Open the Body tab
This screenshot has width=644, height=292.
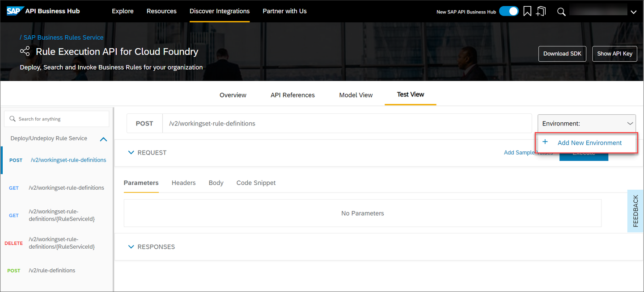point(216,183)
